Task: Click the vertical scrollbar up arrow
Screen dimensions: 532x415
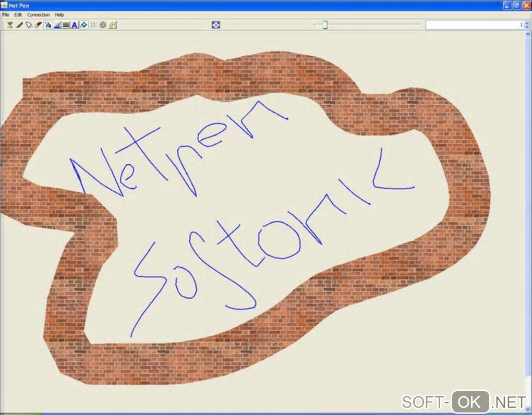Action: pos(528,34)
